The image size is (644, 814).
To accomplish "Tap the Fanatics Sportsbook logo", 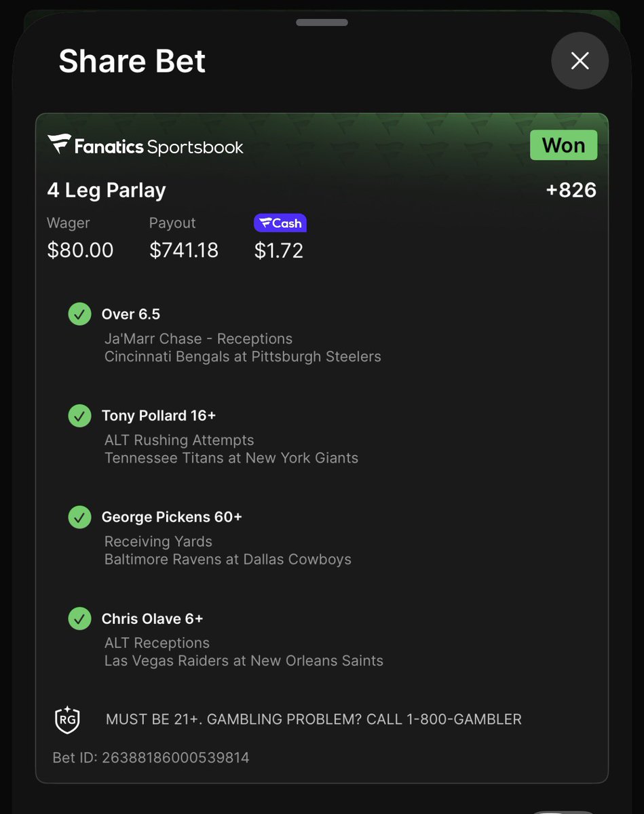I will 145,145.
